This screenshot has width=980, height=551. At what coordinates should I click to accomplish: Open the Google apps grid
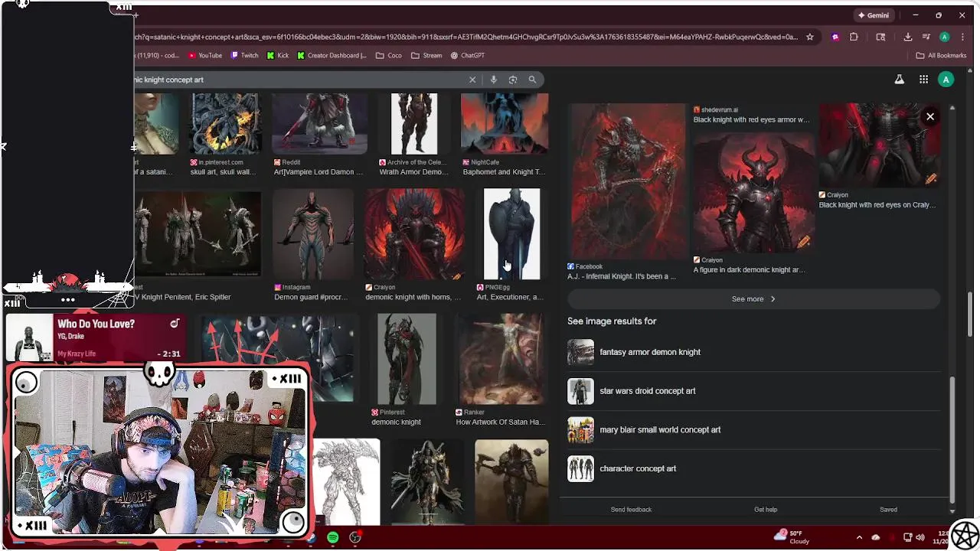[924, 80]
